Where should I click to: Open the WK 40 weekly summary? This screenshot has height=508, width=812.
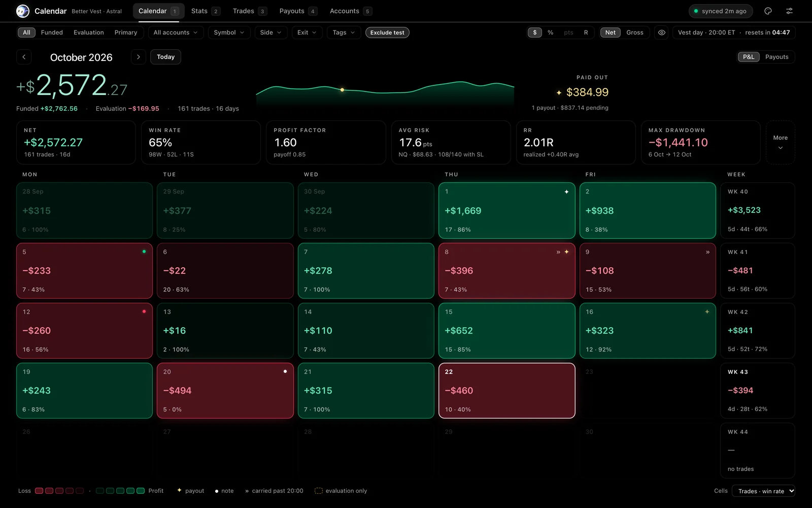tap(757, 210)
